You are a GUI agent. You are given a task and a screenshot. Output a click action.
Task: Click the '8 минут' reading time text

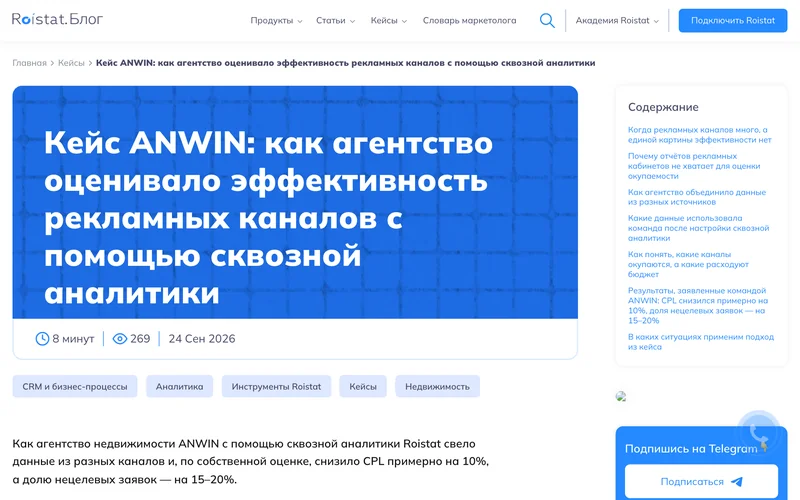(x=73, y=339)
